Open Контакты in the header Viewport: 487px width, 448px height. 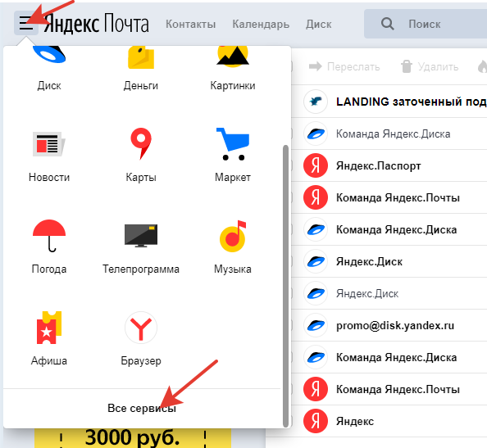click(x=190, y=24)
